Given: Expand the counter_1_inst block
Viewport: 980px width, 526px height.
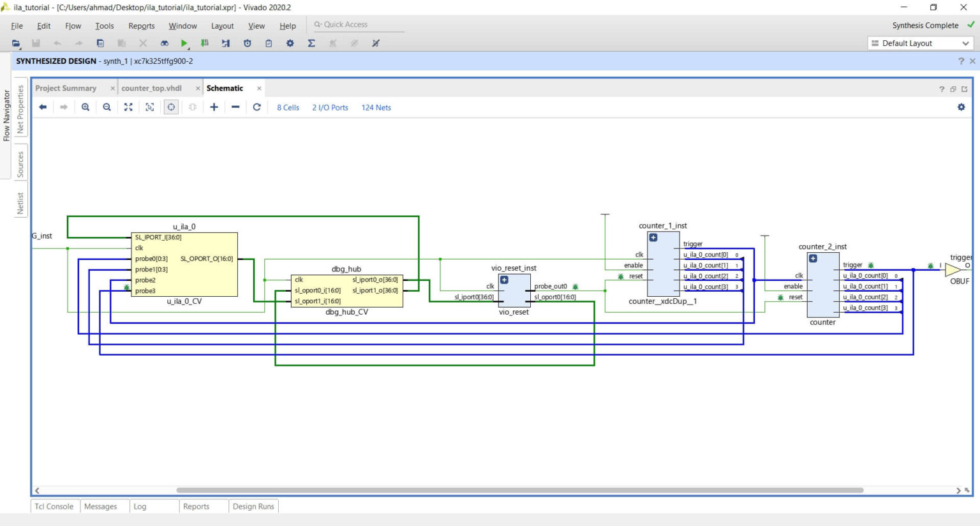Looking at the screenshot, I should coord(653,237).
